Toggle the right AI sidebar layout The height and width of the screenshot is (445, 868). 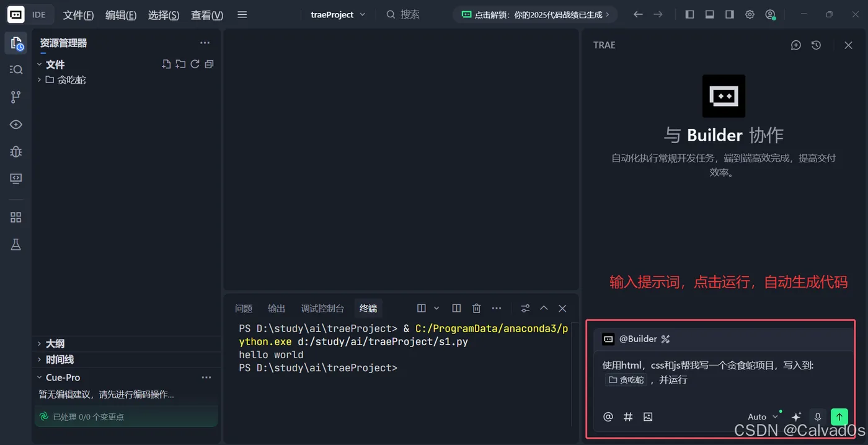[730, 14]
